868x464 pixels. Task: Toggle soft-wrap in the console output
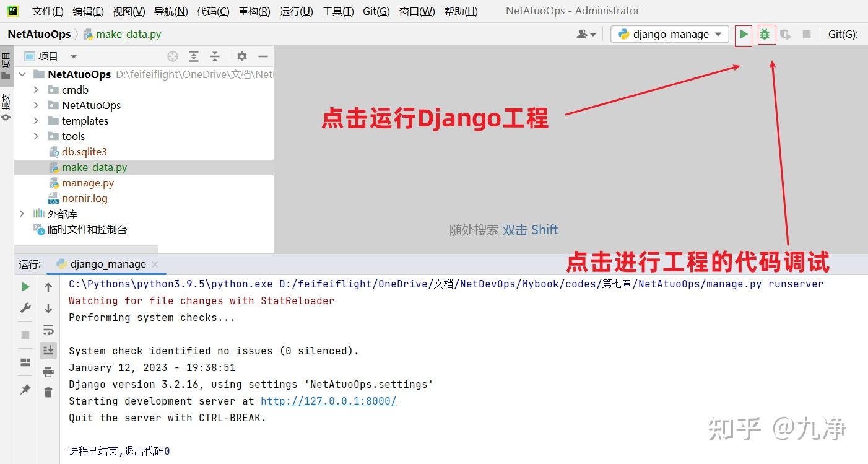coord(48,330)
